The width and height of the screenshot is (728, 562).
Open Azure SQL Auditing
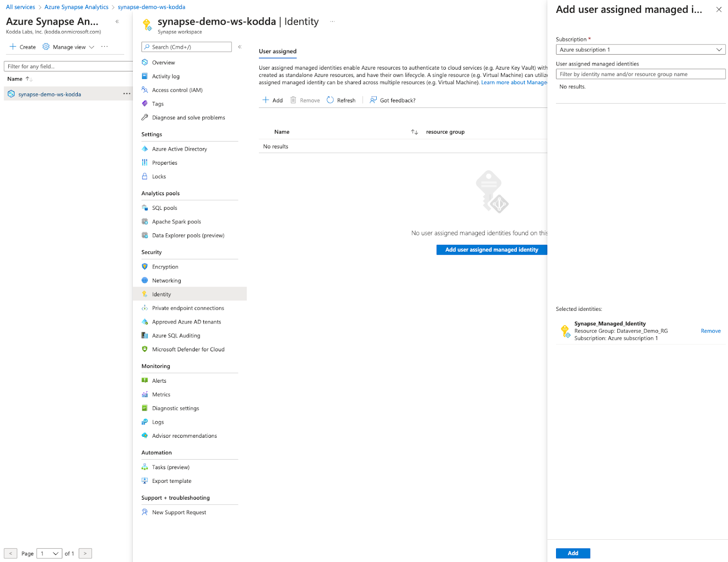coord(176,335)
